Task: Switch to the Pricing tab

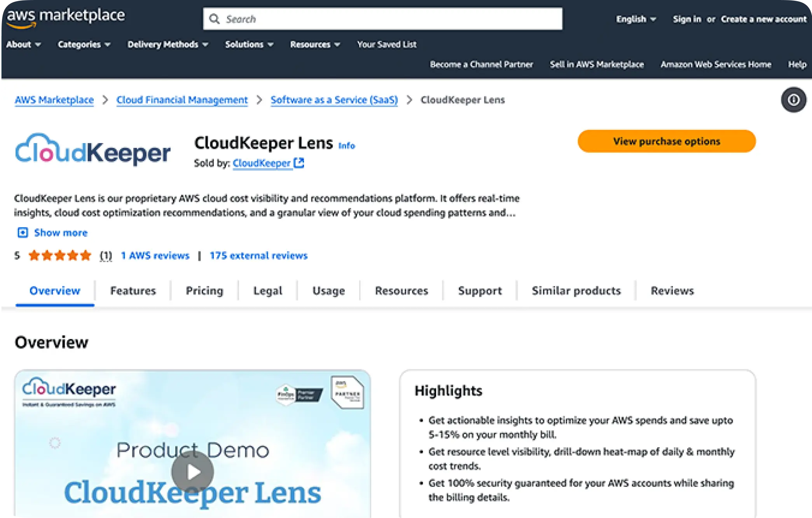Action: 204,290
